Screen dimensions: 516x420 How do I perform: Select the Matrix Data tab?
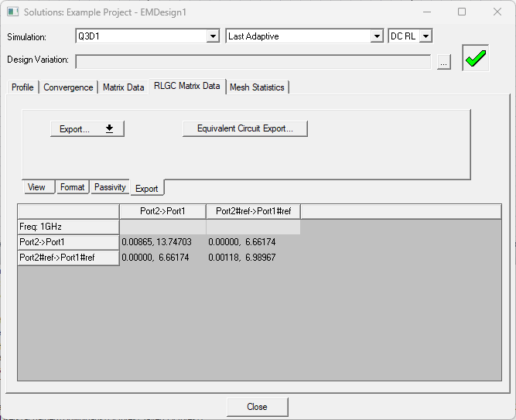pyautogui.click(x=124, y=87)
